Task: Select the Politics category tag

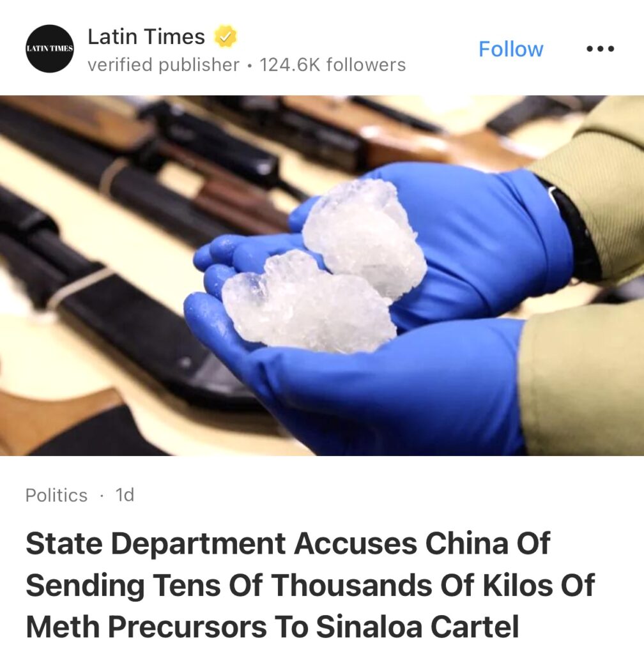Action: [56, 495]
